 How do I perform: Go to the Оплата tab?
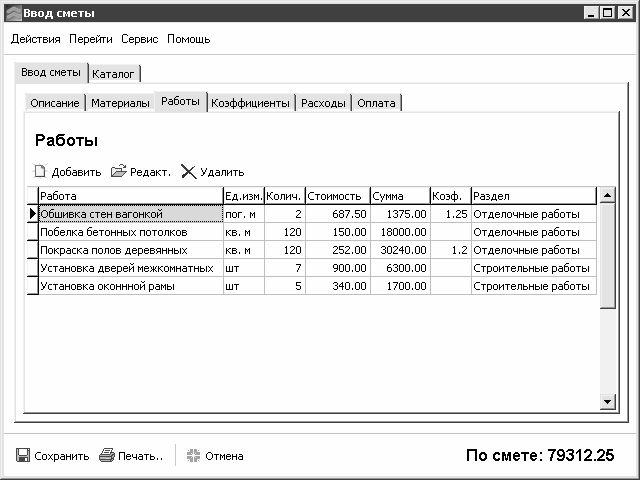(x=376, y=103)
